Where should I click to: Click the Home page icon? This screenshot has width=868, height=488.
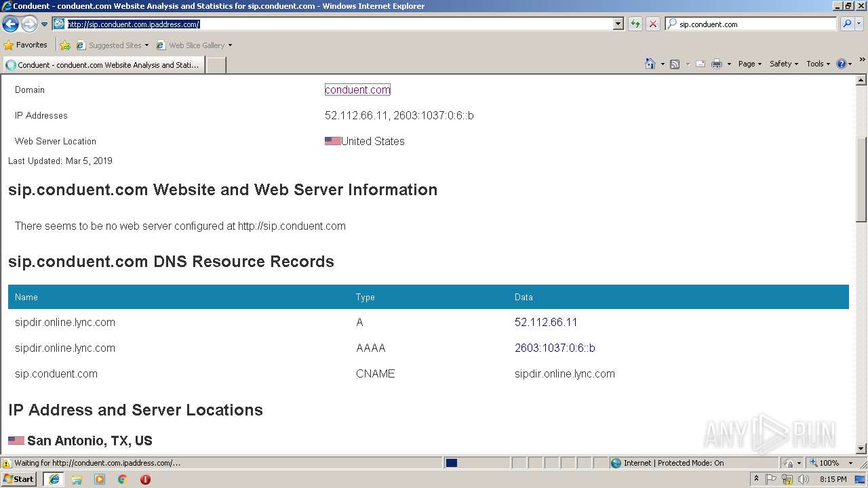pos(650,64)
